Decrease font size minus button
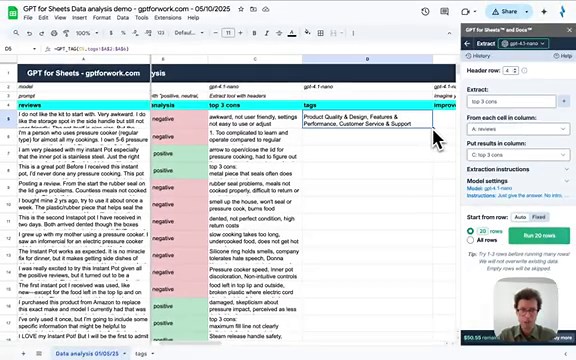 [216, 33]
